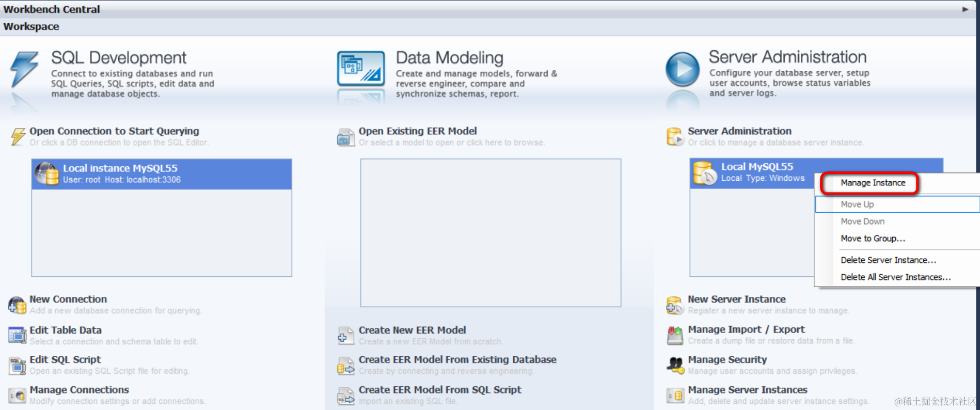This screenshot has height=410, width=980.
Task: Click the Create New EER Model icon
Action: (345, 336)
